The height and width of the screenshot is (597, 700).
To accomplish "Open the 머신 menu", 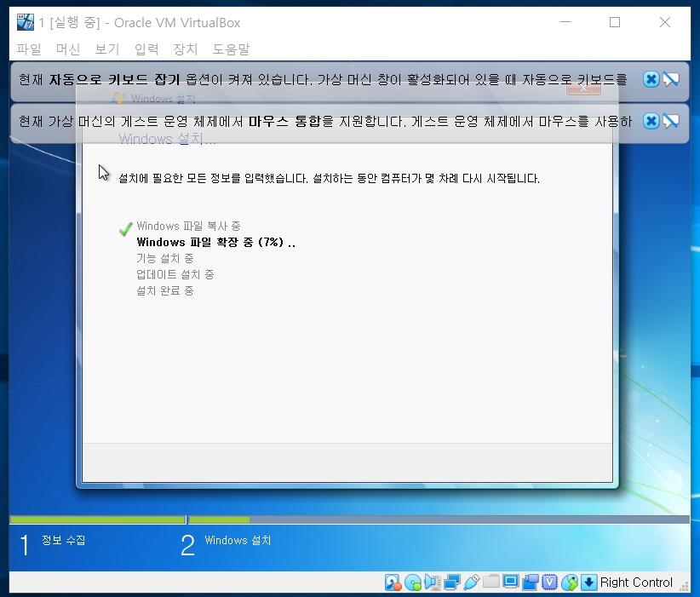I will tap(68, 49).
